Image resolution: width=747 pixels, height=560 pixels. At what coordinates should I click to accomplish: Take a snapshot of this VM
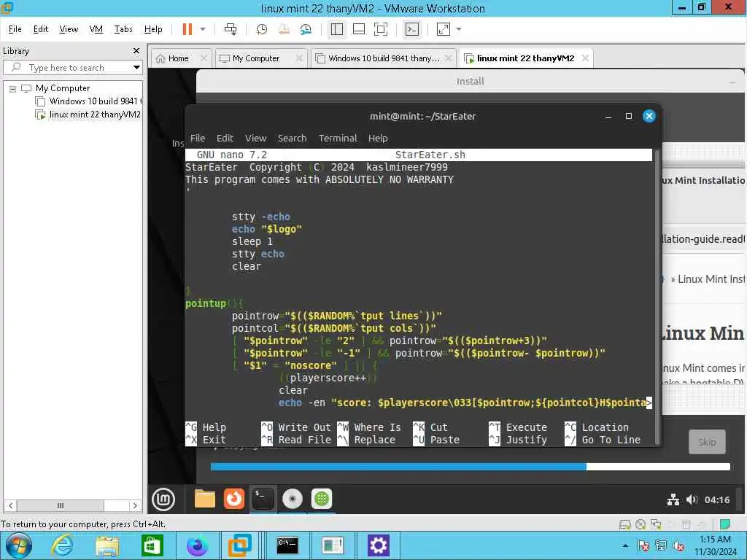(262, 29)
